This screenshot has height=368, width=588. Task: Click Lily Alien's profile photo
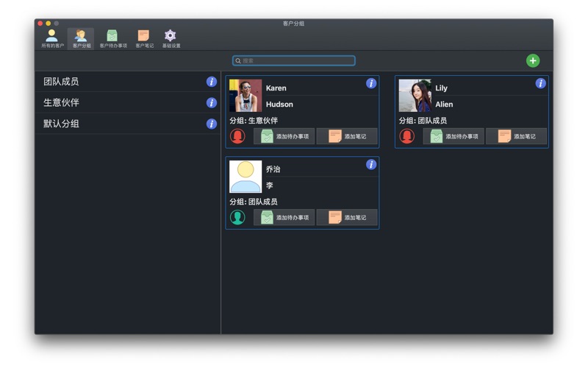point(415,96)
